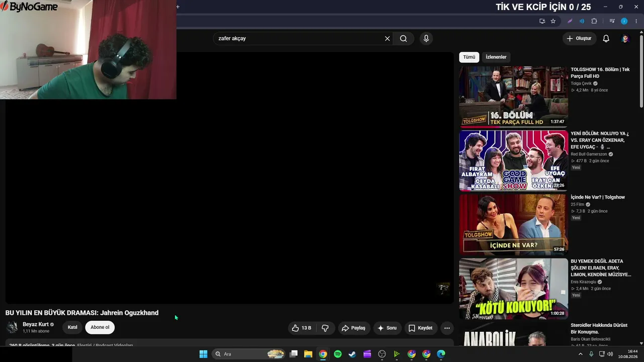Select the İzlenenler filter chip
This screenshot has height=362, width=644.
pyautogui.click(x=496, y=57)
